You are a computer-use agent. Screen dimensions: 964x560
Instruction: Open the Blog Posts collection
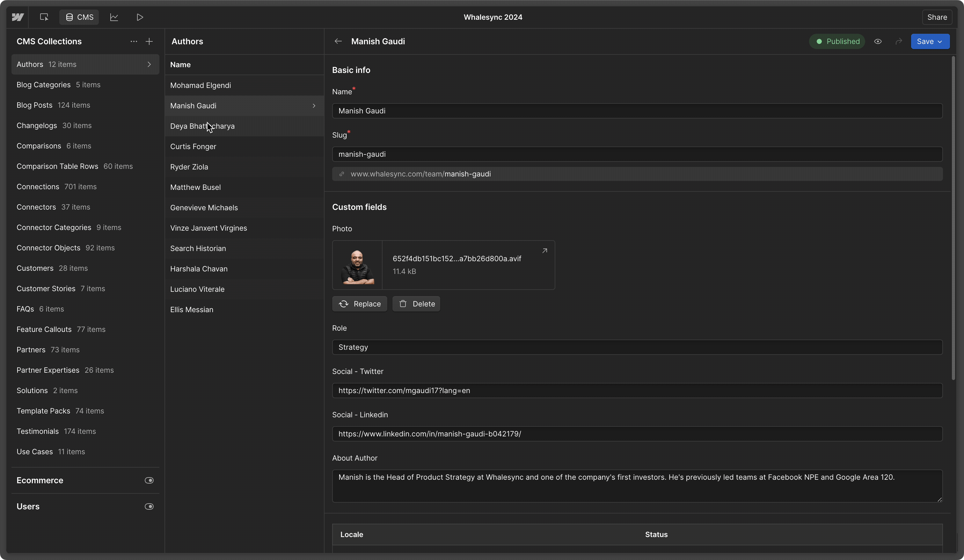34,105
